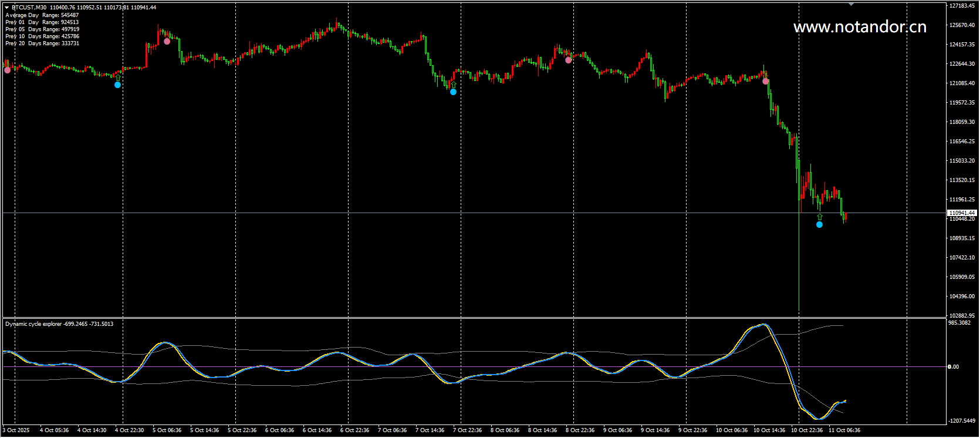Click the blue dot signal near 7 Oct 22:36
Viewport: 980px width, 438px height.
coord(453,92)
